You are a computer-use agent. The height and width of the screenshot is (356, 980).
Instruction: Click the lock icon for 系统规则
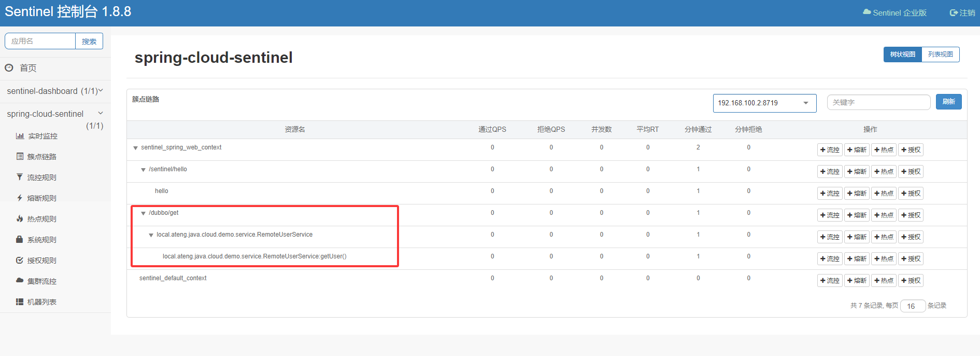20,239
